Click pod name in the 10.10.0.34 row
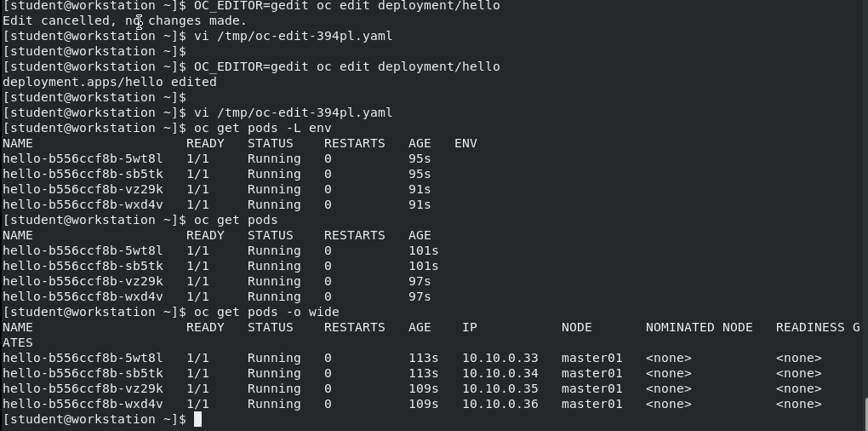The image size is (868, 431). coord(83,373)
